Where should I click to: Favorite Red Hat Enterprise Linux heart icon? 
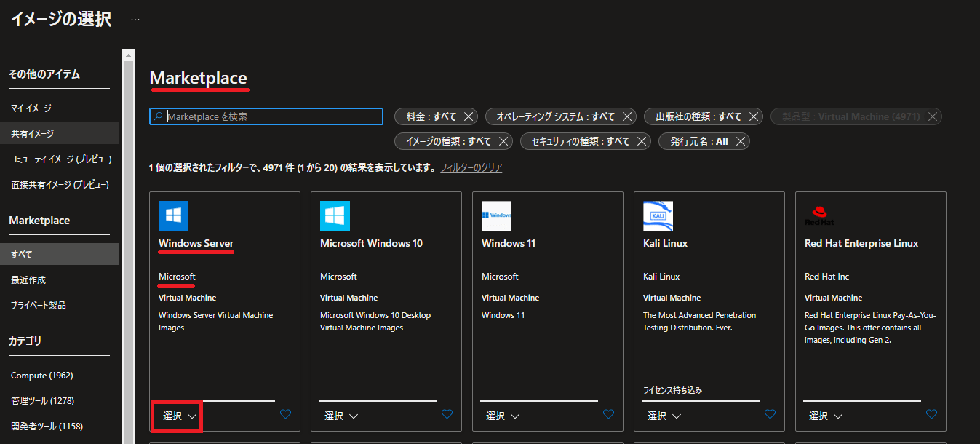(931, 414)
